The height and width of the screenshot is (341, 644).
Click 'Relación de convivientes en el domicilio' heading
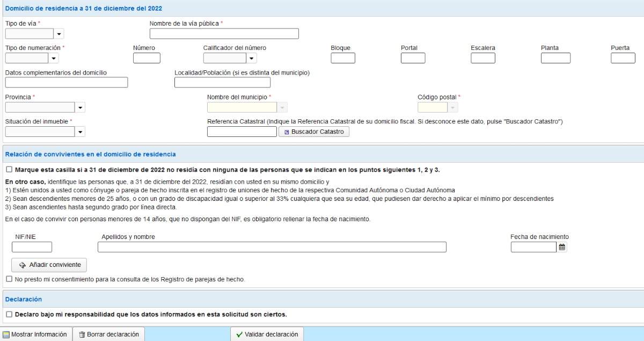coord(90,154)
